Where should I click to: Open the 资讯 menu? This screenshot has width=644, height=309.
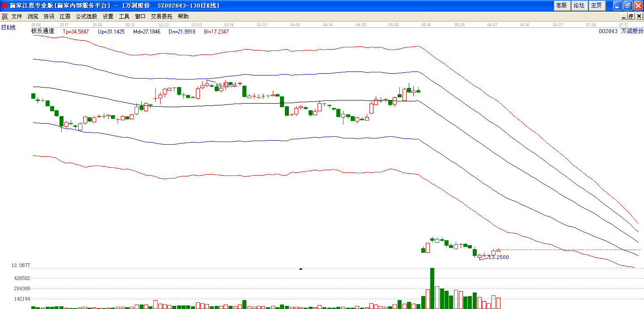[x=49, y=17]
